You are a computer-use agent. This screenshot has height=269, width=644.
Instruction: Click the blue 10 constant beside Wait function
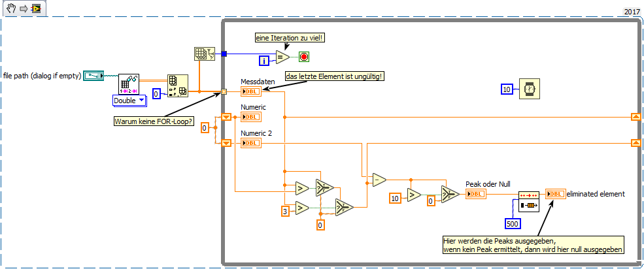coord(507,89)
